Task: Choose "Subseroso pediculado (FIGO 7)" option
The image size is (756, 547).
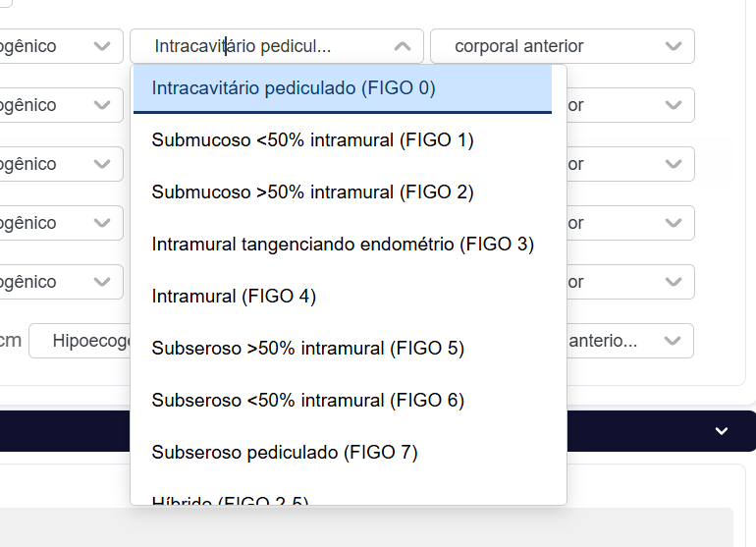Action: tap(285, 452)
